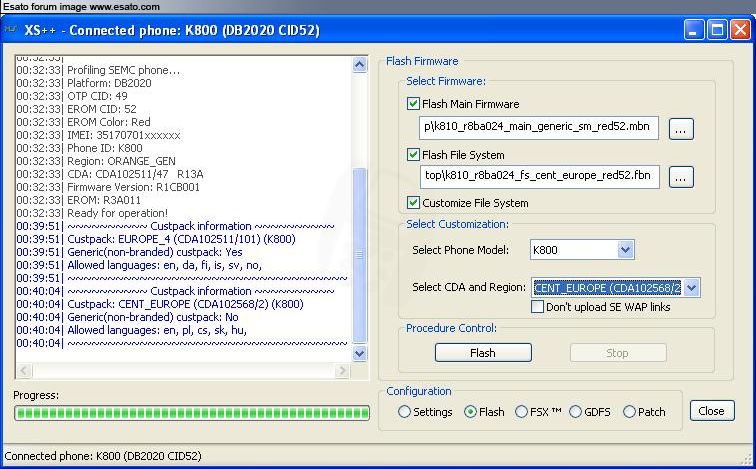The width and height of the screenshot is (756, 469).
Task: Click the file system path field
Action: tap(539, 176)
